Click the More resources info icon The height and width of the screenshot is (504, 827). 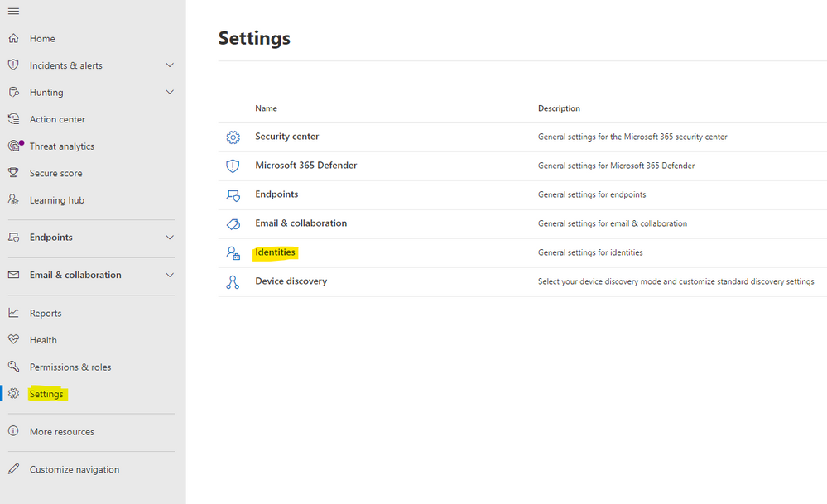(x=14, y=430)
